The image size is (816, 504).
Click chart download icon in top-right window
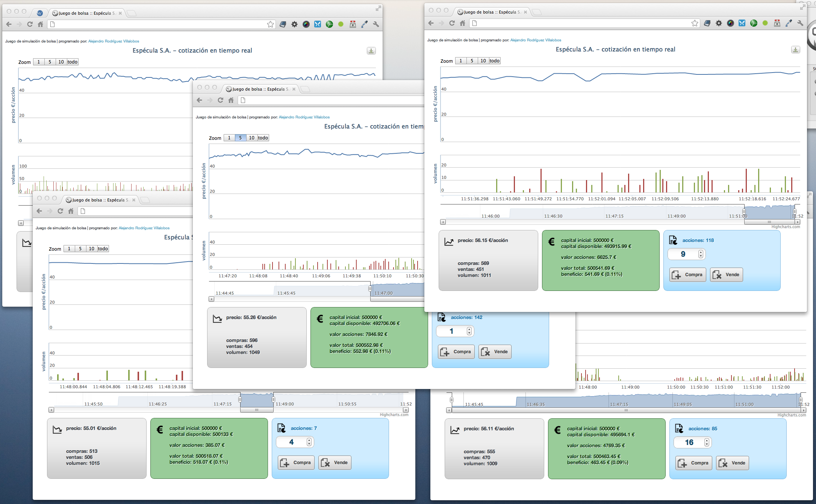click(x=795, y=50)
